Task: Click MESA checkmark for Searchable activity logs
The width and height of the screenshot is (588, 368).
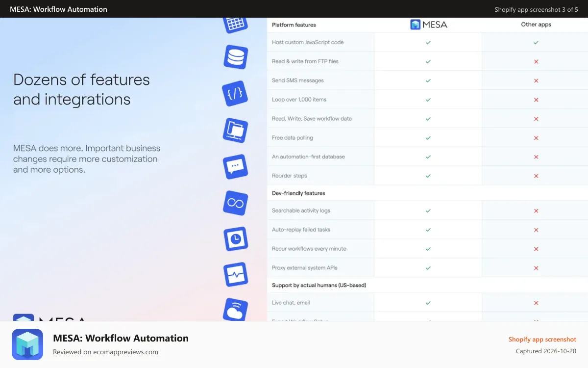Action: 428,210
